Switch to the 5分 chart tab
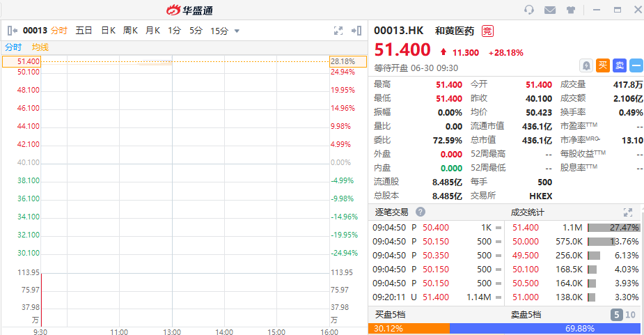The image size is (644, 335). 196,31
